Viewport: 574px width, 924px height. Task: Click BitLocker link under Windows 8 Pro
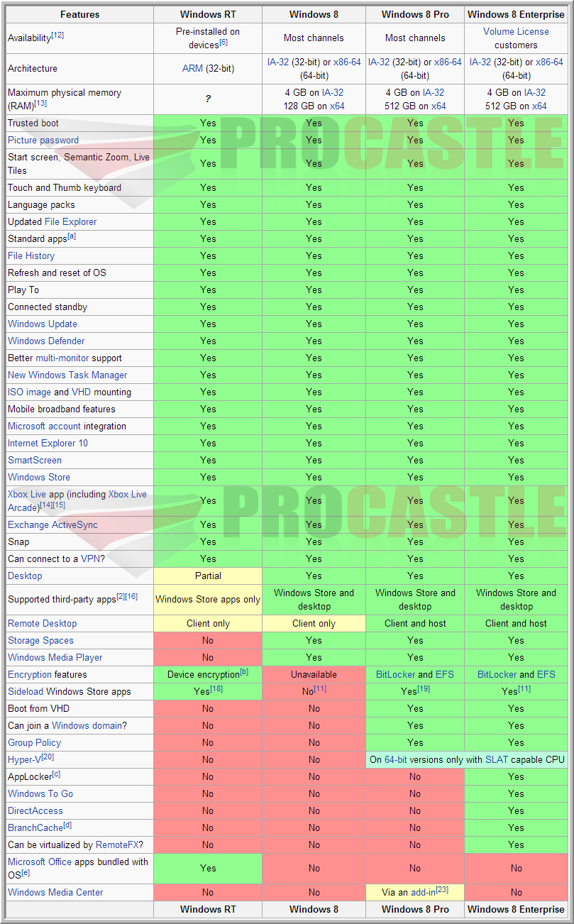click(396, 675)
